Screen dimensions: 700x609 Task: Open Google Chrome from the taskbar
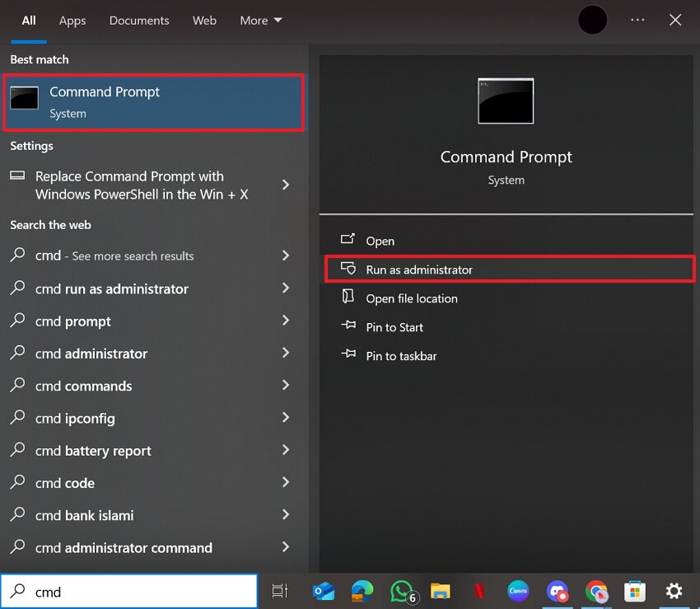coord(596,592)
